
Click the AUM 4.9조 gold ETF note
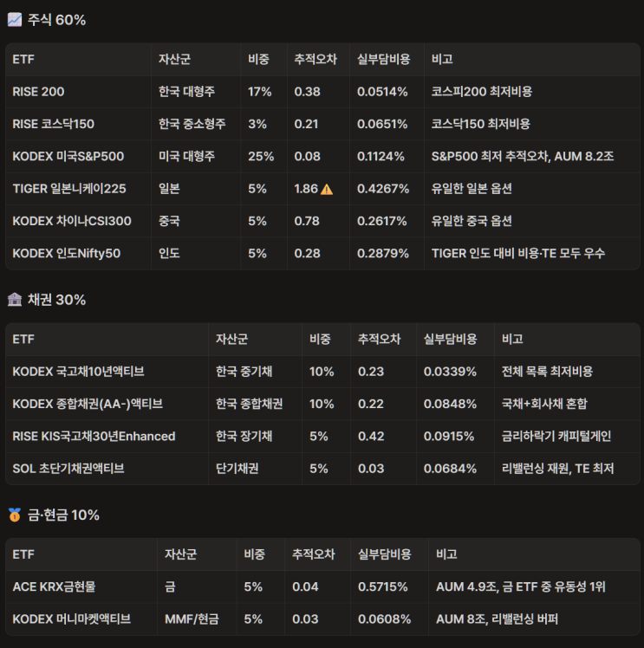point(521,586)
